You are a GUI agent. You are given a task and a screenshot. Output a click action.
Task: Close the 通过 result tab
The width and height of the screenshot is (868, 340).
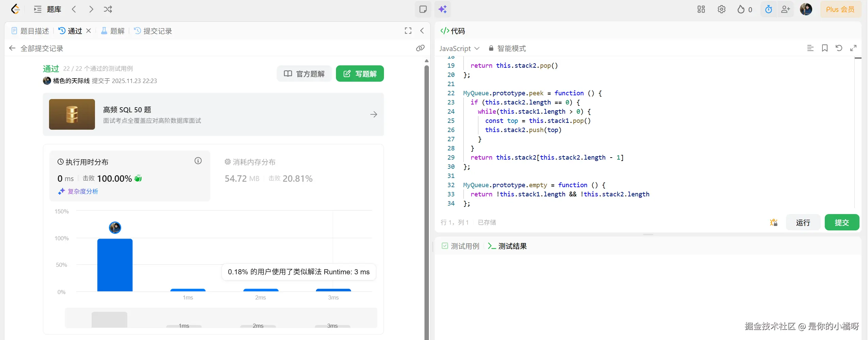[x=88, y=31]
